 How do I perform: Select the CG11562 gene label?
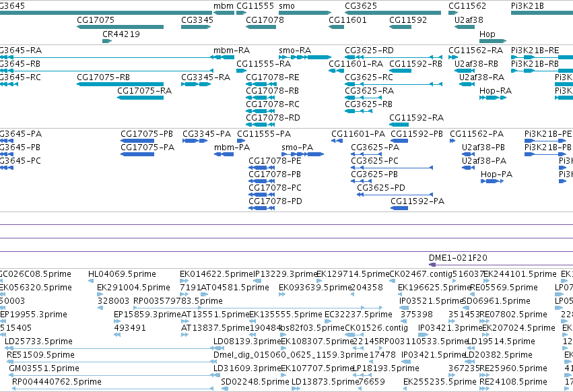coord(467,6)
